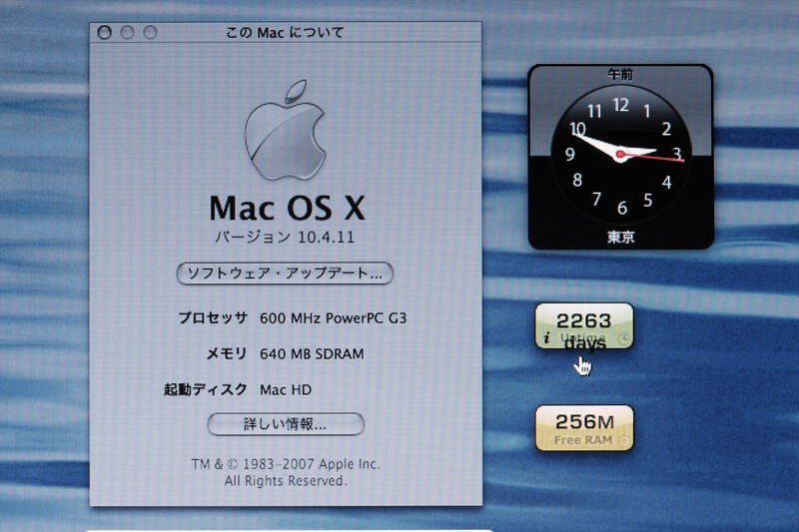Click the Apple logo in the About window
Image resolution: width=799 pixels, height=532 pixels.
(285, 131)
